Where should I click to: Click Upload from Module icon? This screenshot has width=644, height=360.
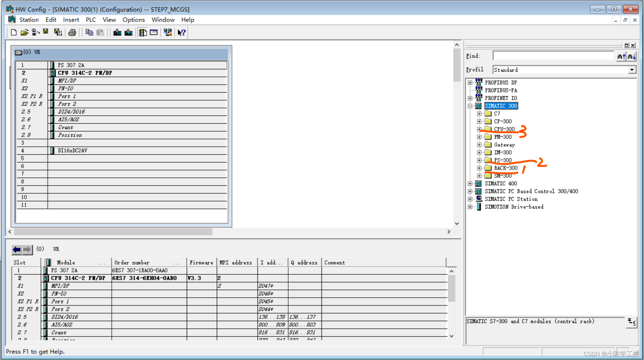point(129,32)
